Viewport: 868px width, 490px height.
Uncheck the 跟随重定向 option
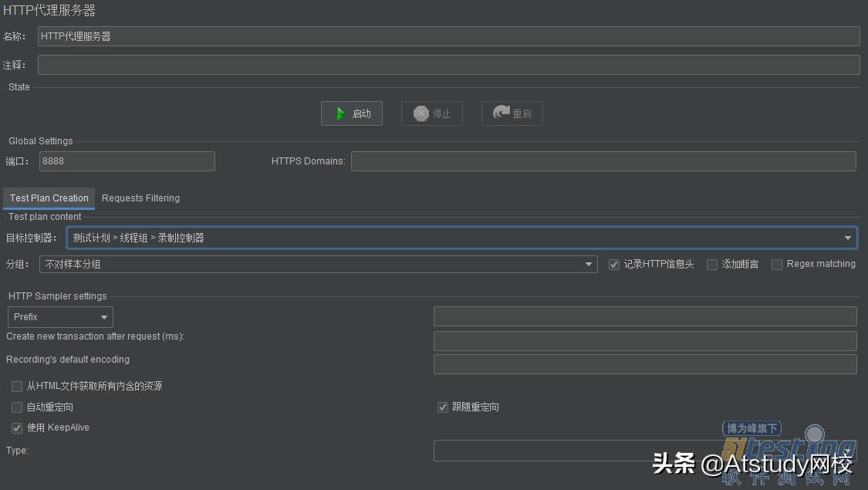[x=442, y=407]
